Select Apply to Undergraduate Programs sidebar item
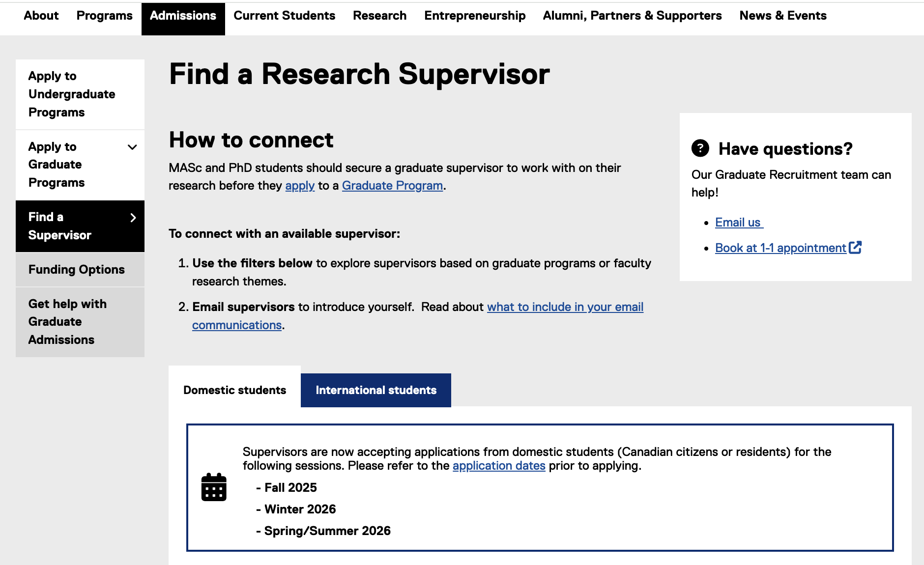924x565 pixels. tap(72, 94)
